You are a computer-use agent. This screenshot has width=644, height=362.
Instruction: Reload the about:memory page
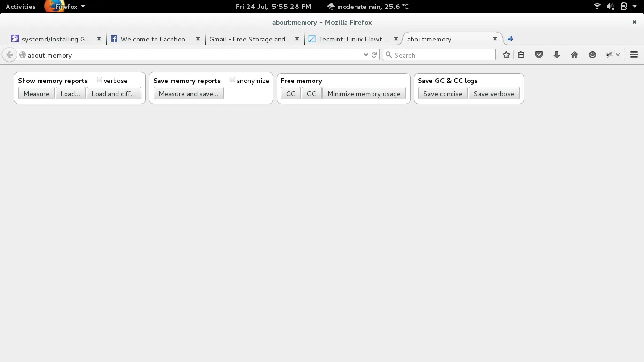click(374, 55)
